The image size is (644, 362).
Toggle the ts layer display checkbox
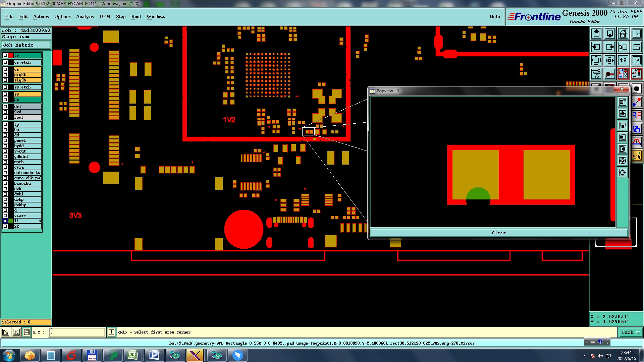click(5, 55)
